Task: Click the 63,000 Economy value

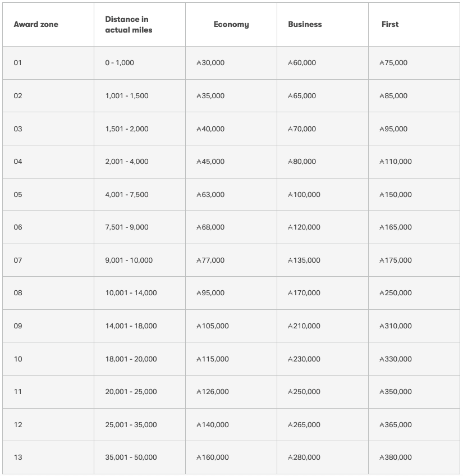Action: [210, 195]
